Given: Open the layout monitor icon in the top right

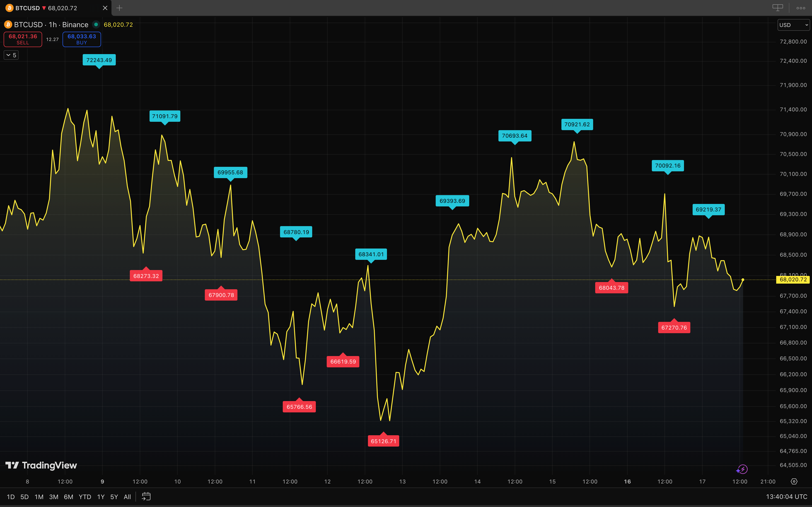Looking at the screenshot, I should pos(777,8).
